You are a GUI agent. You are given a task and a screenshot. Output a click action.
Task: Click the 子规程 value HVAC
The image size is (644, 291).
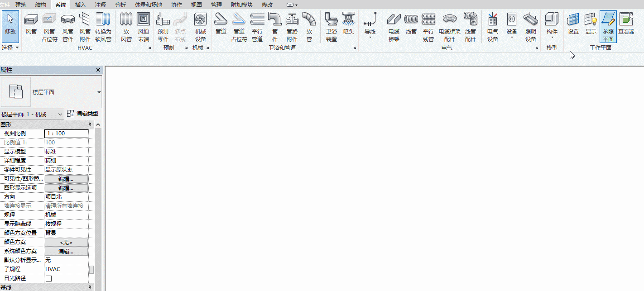[x=66, y=269]
